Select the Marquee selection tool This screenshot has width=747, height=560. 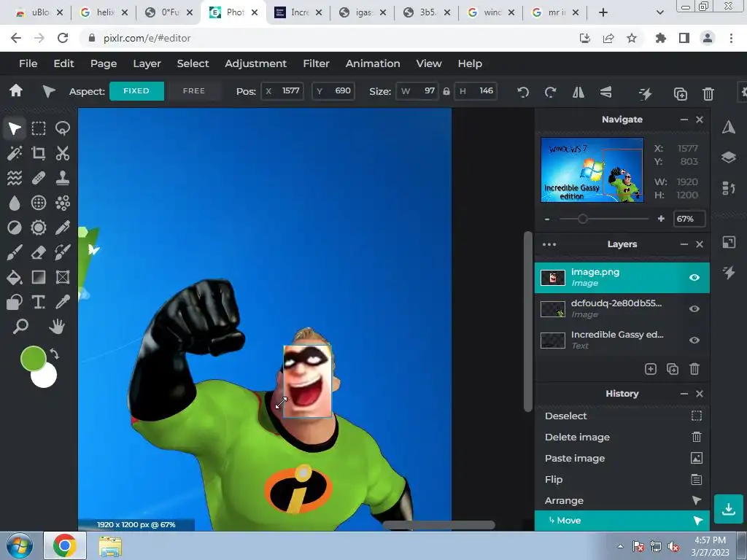(39, 128)
